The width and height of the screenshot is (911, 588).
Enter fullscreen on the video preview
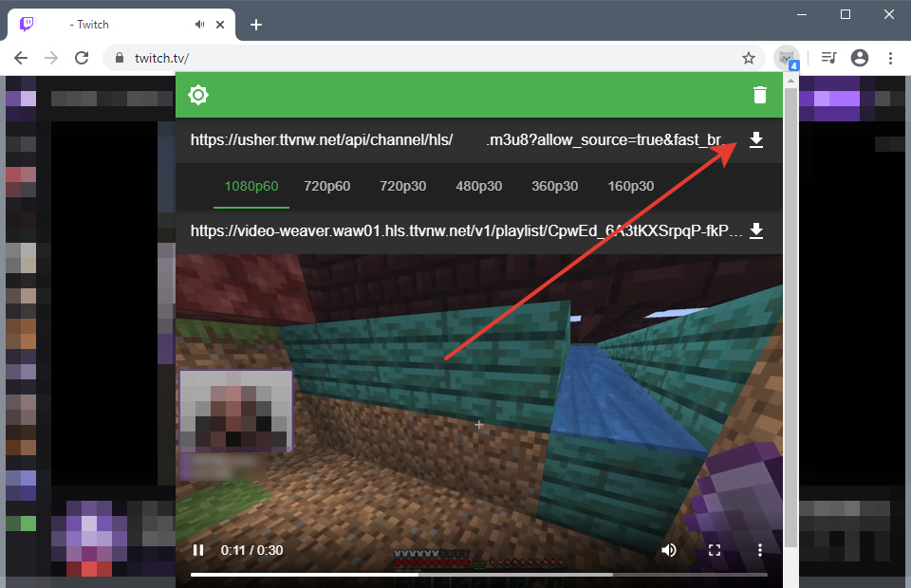715,550
